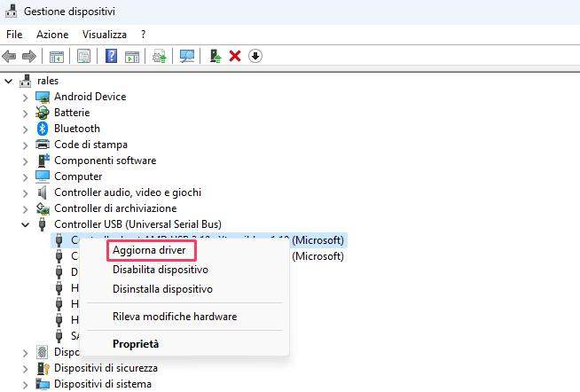Click the Controller USB category plug icon
This screenshot has width=580, height=392.
point(42,224)
